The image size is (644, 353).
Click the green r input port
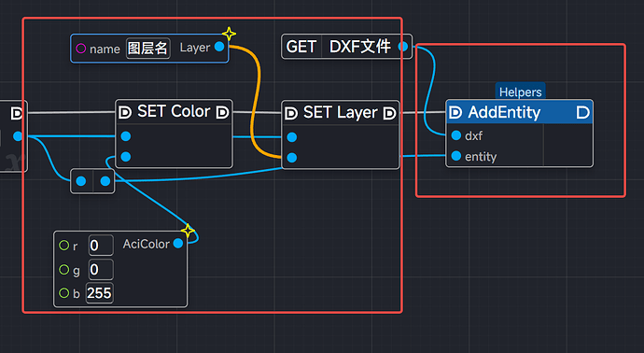[64, 246]
